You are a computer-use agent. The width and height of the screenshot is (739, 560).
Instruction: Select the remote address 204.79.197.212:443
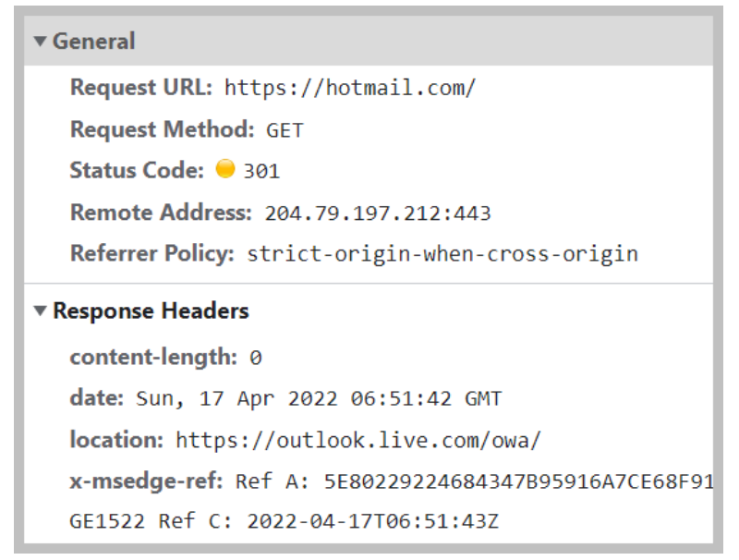(378, 213)
